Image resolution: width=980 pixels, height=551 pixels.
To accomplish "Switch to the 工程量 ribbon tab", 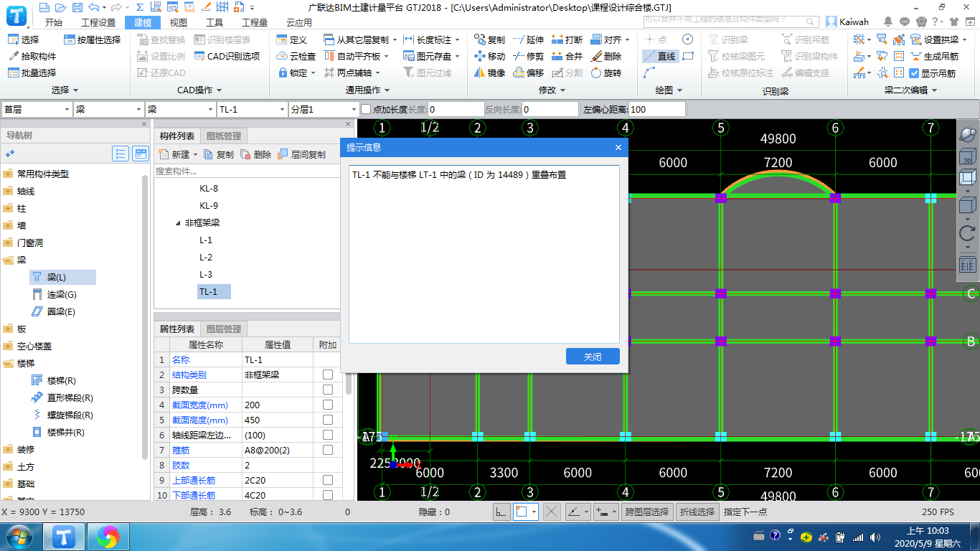I will (x=255, y=22).
